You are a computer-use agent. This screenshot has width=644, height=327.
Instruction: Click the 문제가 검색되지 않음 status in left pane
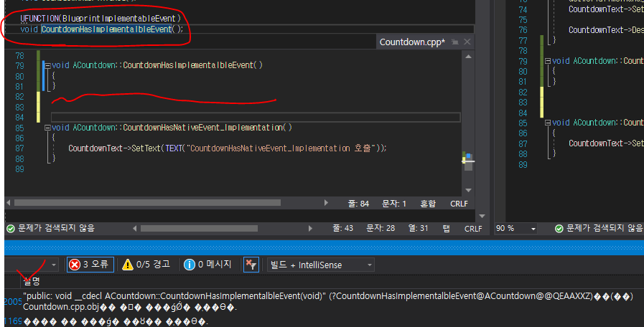point(51,228)
